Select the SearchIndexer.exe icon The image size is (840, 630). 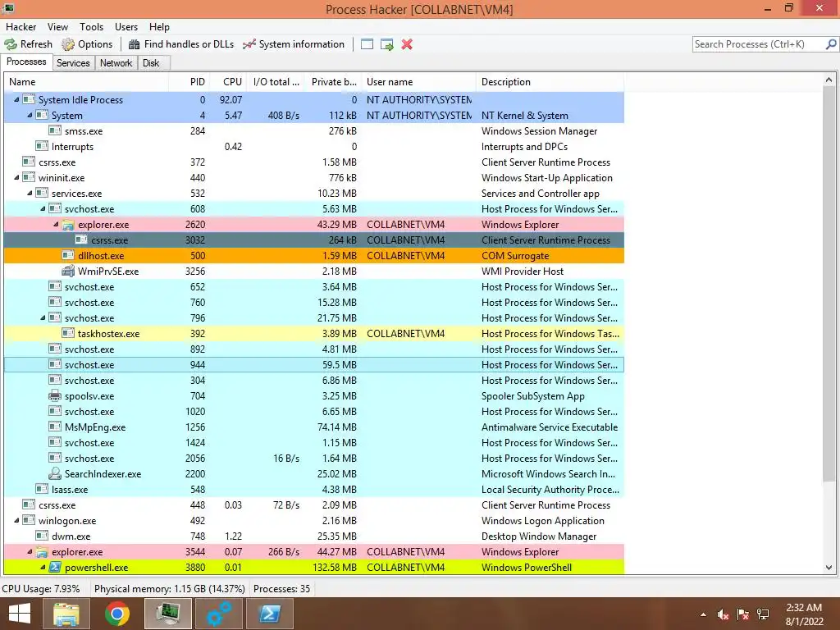tap(55, 473)
